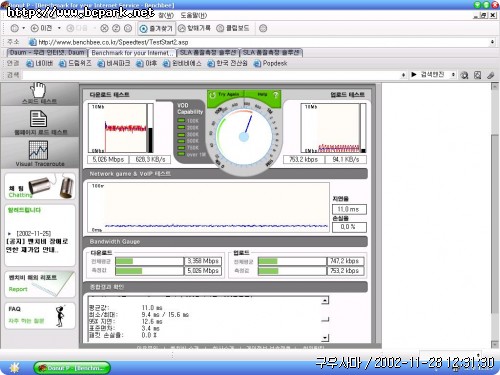Viewport: 500px width, 375px height.
Task: Open the 창(W) menu
Action: 166,15
